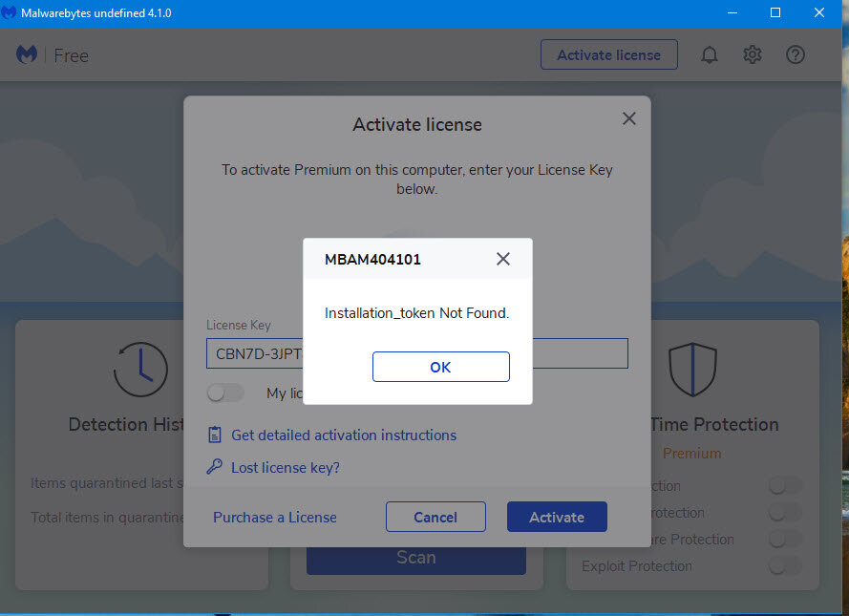Open the settings gear
This screenshot has height=616, width=849.
[x=753, y=54]
